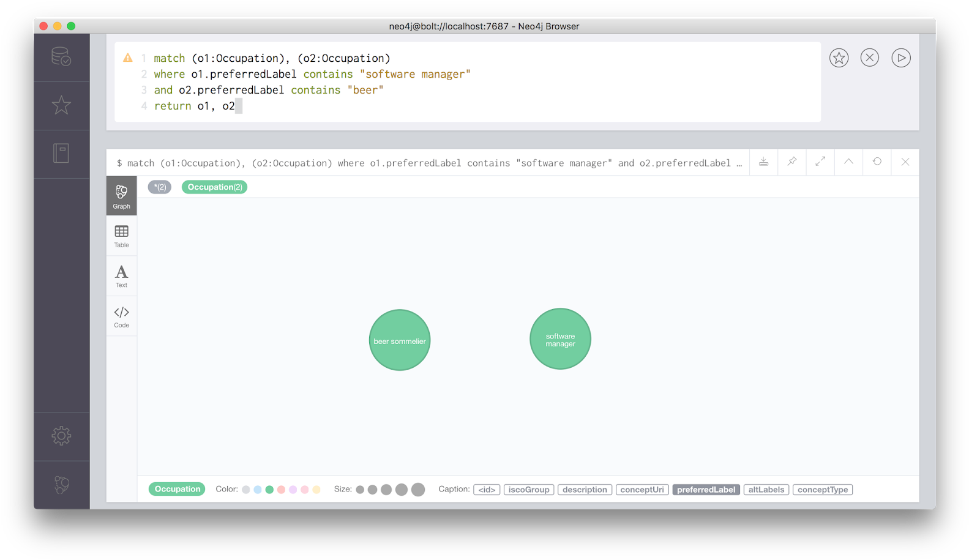The width and height of the screenshot is (969, 560).
Task: Open the database information sidebar icon
Action: tap(61, 57)
